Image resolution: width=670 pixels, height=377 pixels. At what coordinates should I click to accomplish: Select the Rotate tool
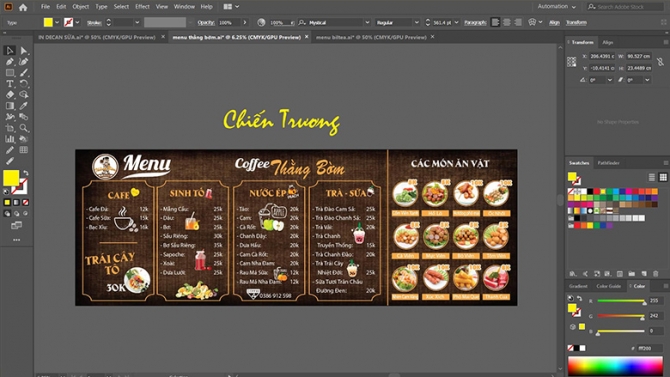24,84
